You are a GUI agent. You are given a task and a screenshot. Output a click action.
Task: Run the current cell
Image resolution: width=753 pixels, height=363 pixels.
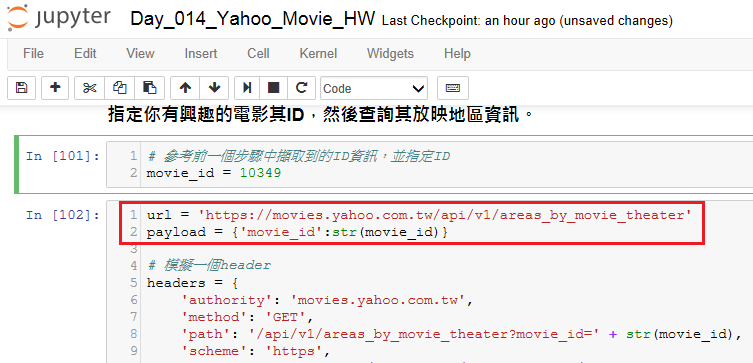247,88
